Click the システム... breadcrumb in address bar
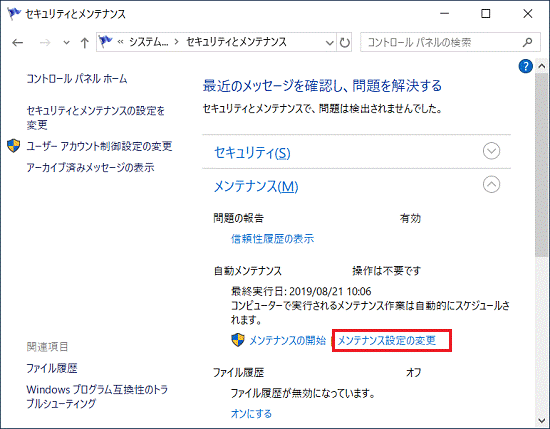The height and width of the screenshot is (429, 550). click(x=149, y=42)
